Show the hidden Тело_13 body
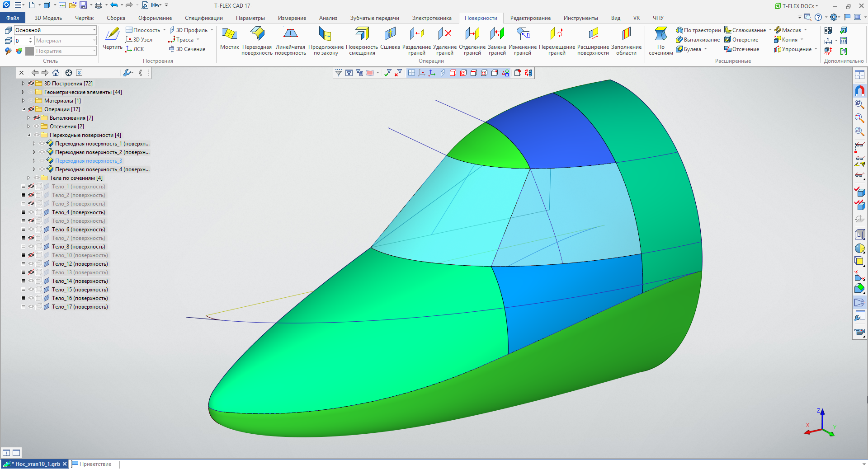This screenshot has width=868, height=469. (x=31, y=272)
